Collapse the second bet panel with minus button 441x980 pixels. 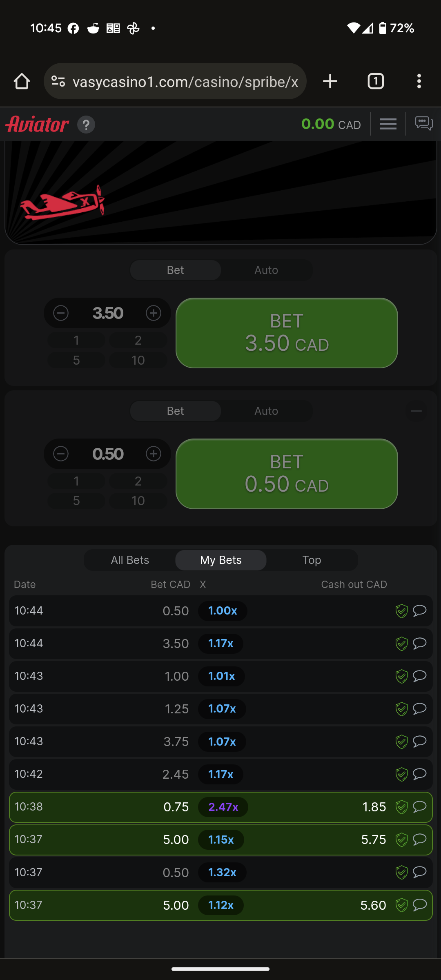pos(416,411)
